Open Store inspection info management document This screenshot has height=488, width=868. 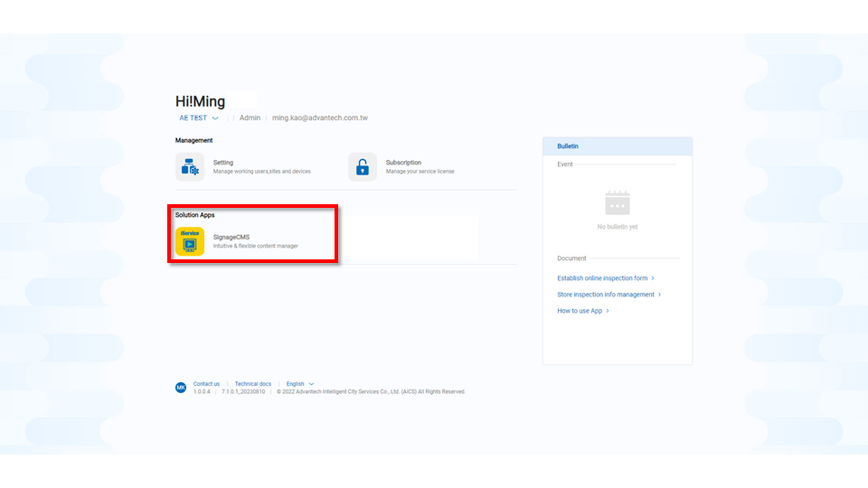[606, 295]
